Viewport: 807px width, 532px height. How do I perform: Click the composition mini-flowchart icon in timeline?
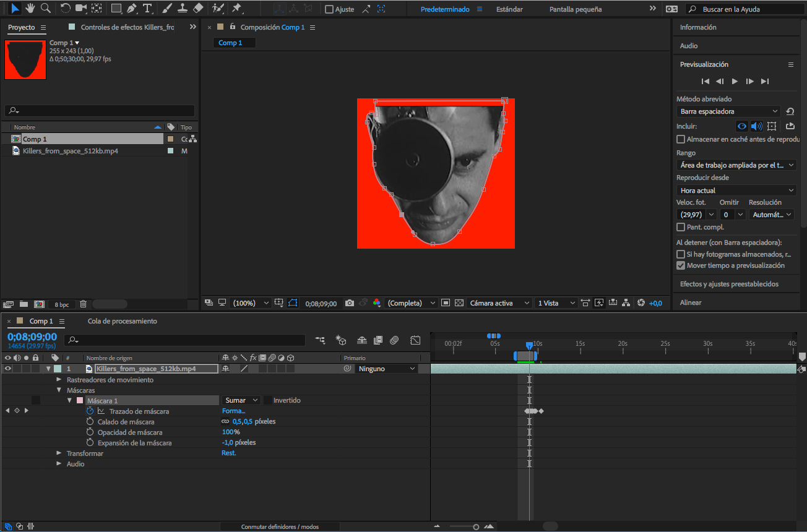pyautogui.click(x=320, y=340)
